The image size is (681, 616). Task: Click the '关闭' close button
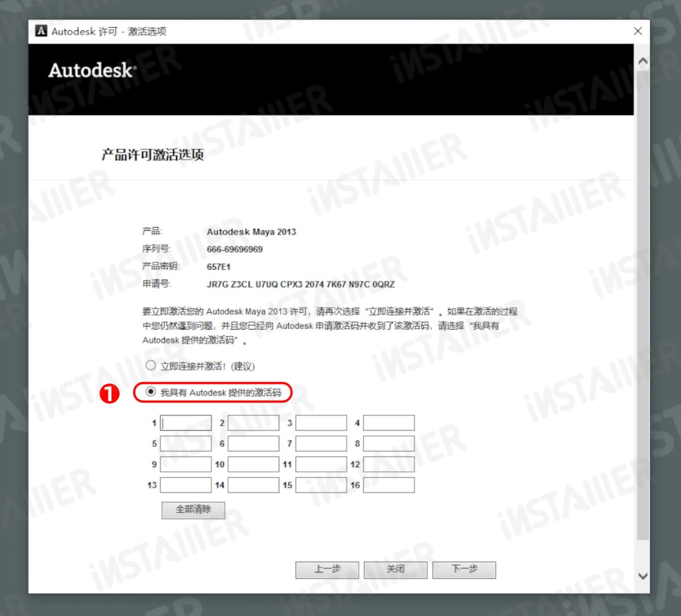[395, 569]
